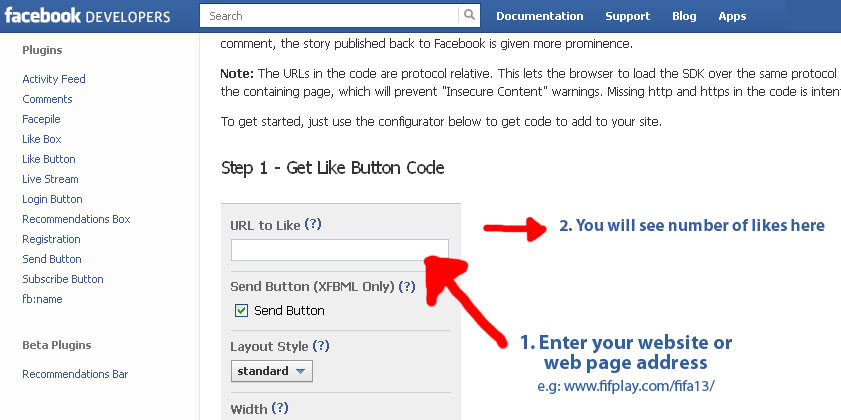Go to the Send Button plugin page
The image size is (841, 420).
[x=51, y=259]
